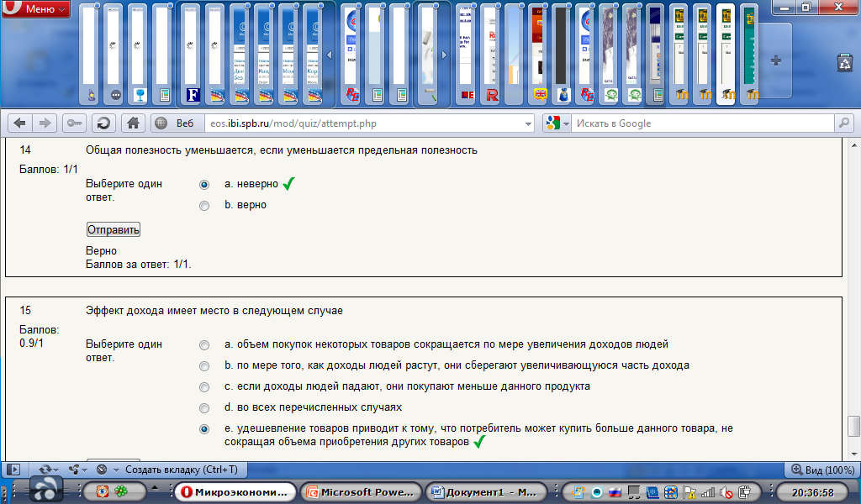The width and height of the screenshot is (861, 504).
Task: Open address bar history dropdown
Action: (x=528, y=124)
